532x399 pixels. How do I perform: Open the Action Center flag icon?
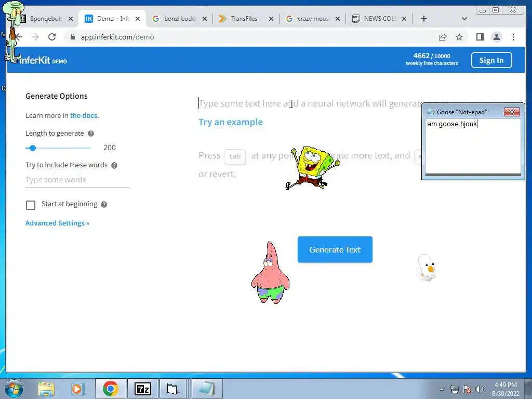coord(467,389)
